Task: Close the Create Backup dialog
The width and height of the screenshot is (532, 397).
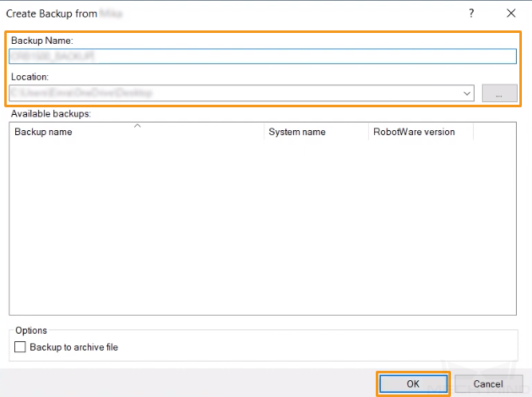Action: pyautogui.click(x=511, y=14)
